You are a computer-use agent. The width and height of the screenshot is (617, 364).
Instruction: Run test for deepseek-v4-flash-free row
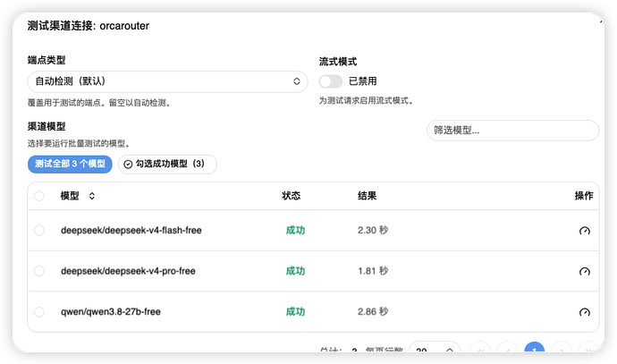click(584, 231)
